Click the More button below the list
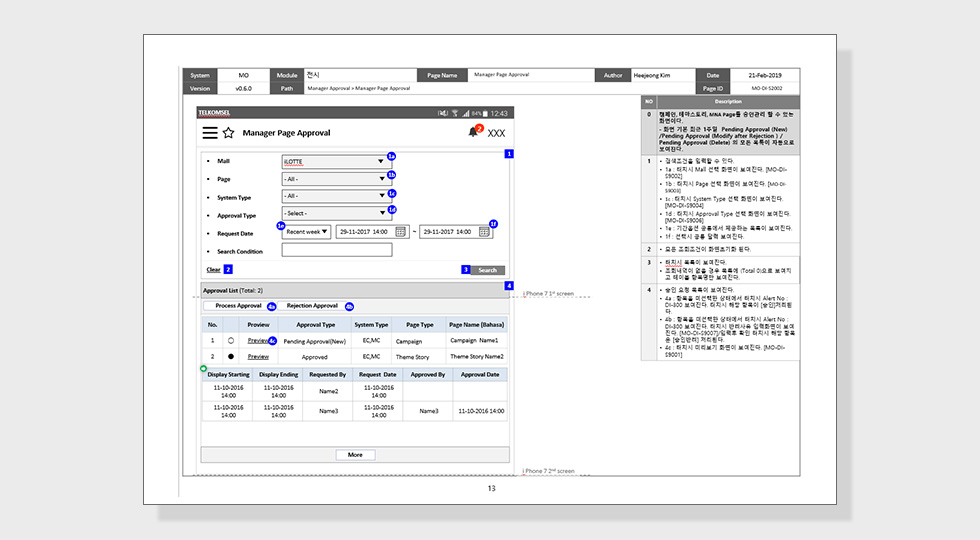The height and width of the screenshot is (540, 980). click(x=355, y=455)
